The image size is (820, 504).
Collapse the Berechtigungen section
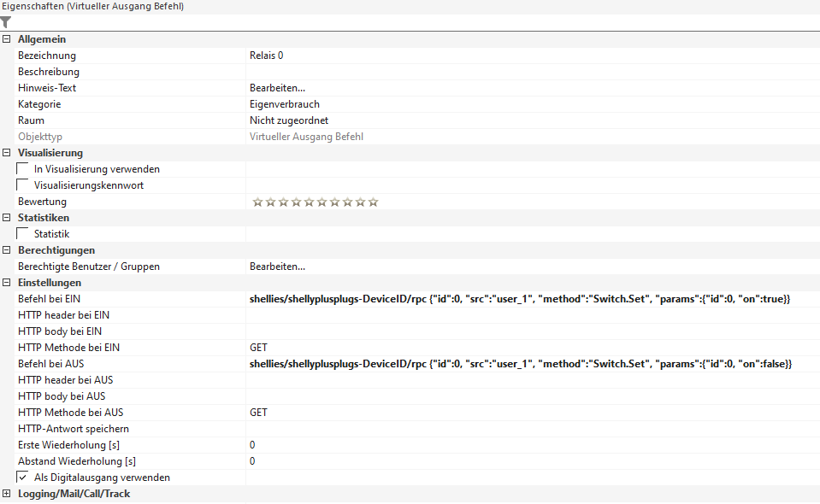pyautogui.click(x=7, y=250)
